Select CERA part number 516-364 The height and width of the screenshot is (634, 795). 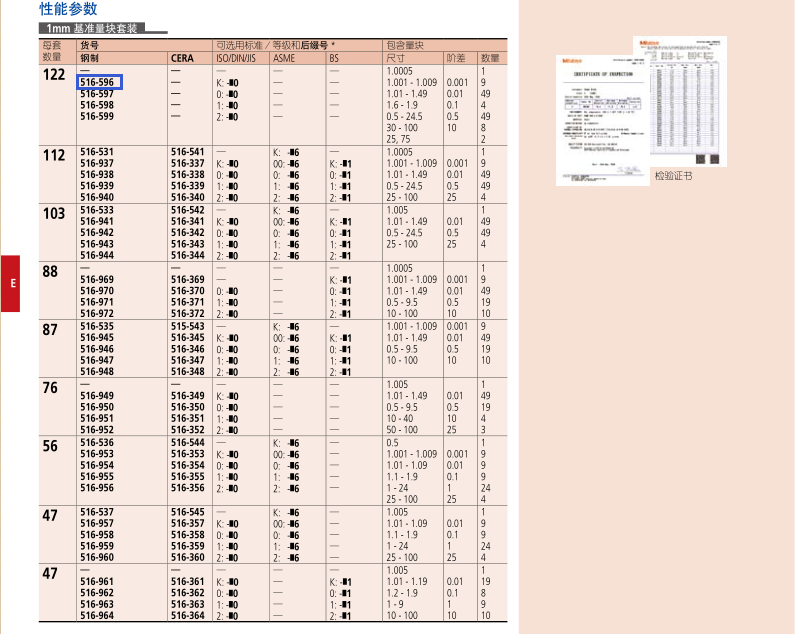tap(188, 615)
